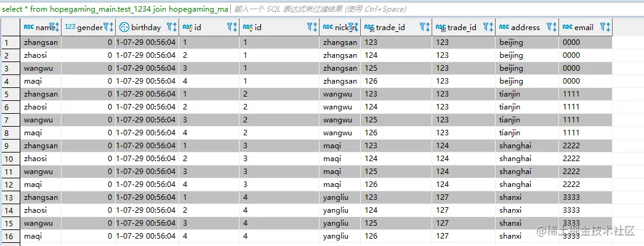The height and width of the screenshot is (246, 644).
Task: Click the clock type icon beside birthday
Action: point(124,28)
